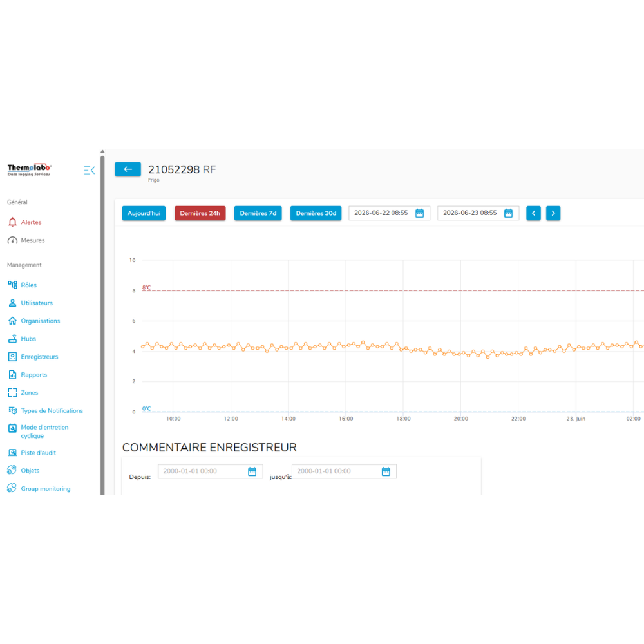Click the COMMENTAIRE ENREGISTREUR heading

[x=209, y=448]
